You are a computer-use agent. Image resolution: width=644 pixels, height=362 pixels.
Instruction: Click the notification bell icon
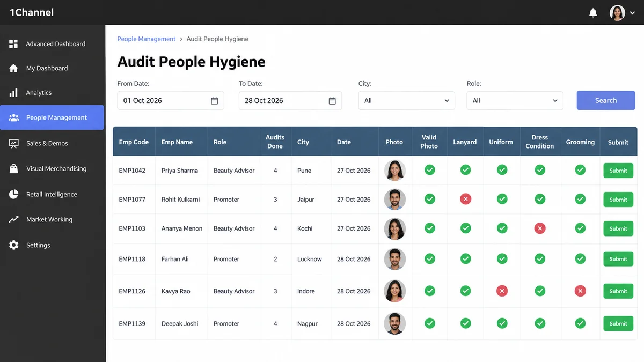tap(593, 13)
